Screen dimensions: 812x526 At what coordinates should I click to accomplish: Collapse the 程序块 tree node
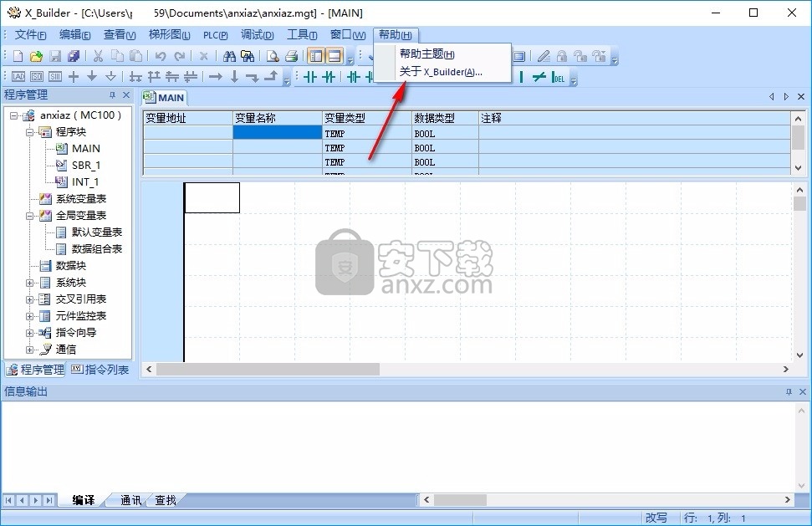pyautogui.click(x=29, y=132)
